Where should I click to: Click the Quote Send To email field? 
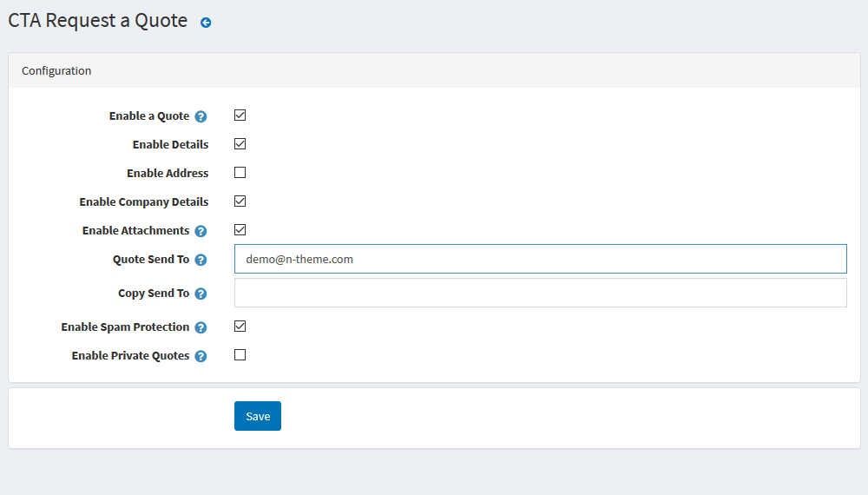(x=540, y=259)
